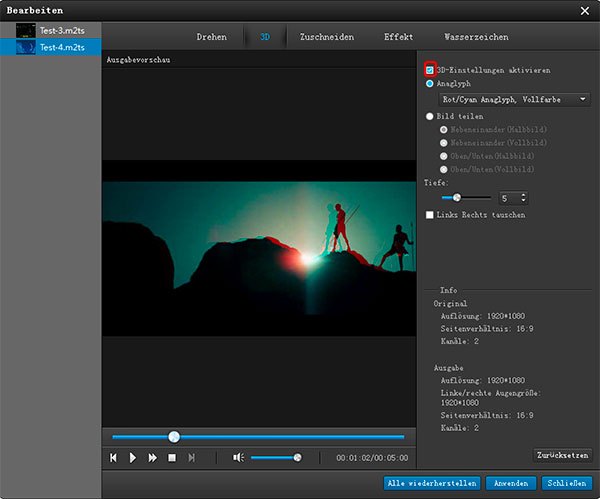This screenshot has height=499, width=600.
Task: Decrease the Tiefe value with down arrow
Action: coord(523,201)
